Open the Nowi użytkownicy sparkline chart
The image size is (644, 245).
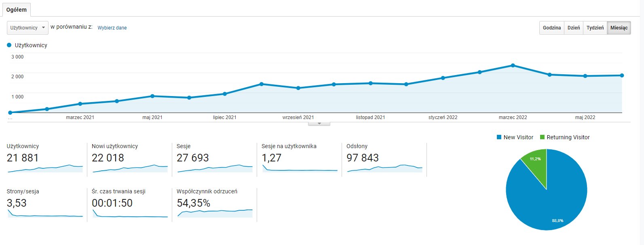pos(129,168)
